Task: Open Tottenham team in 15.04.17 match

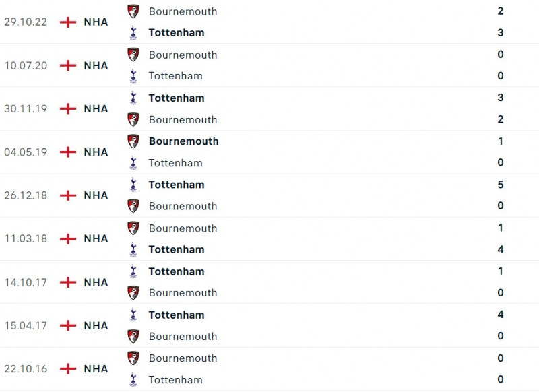Action: (x=177, y=315)
